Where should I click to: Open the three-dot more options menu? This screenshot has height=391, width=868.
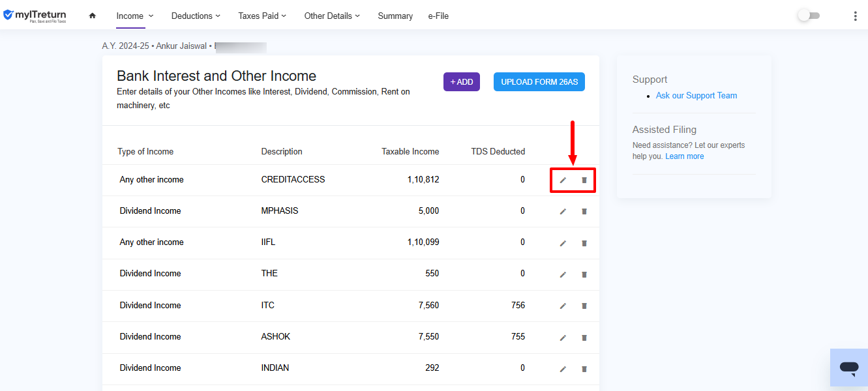[x=855, y=16]
